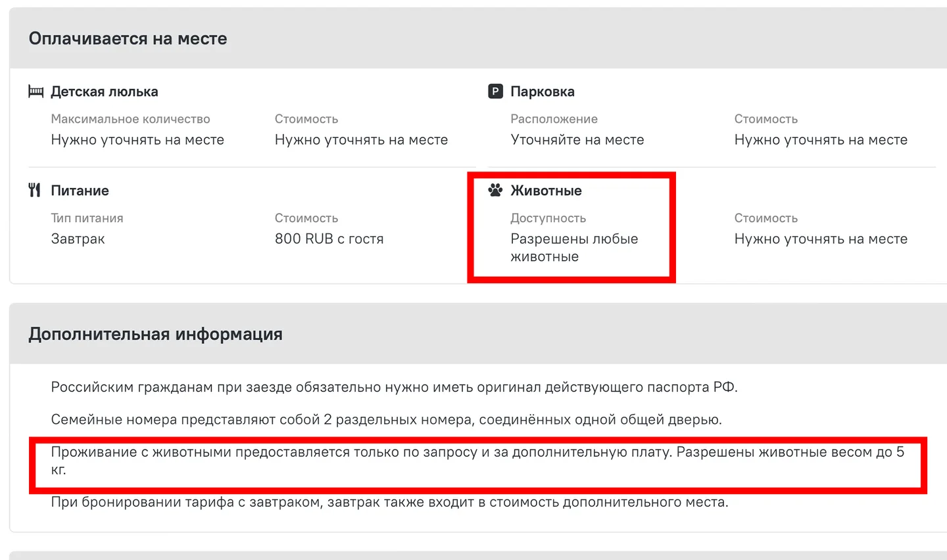Screen dimensions: 947x560
Task: Click the Завтрак meal type value
Action: click(x=78, y=239)
